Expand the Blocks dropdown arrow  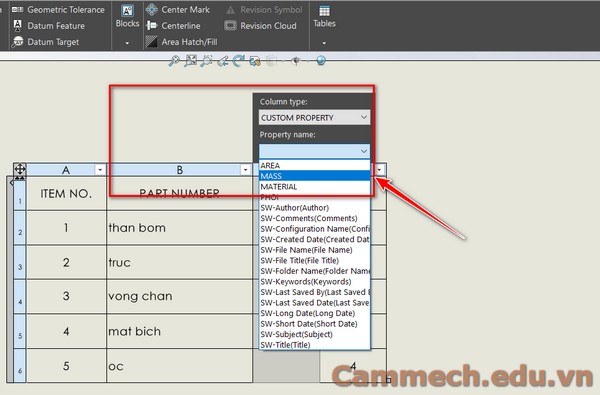[x=127, y=43]
